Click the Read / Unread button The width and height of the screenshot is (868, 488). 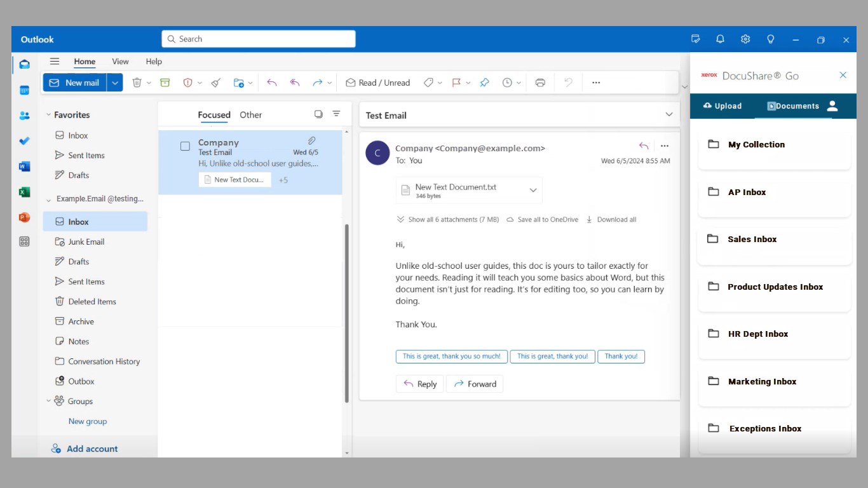378,83
